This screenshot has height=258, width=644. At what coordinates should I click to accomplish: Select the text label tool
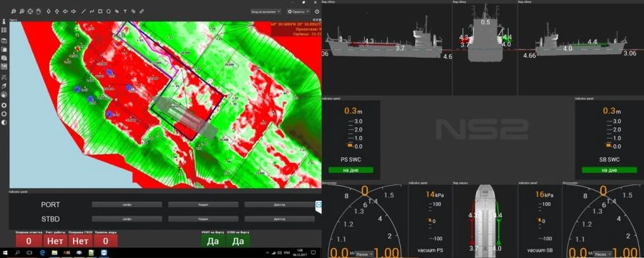tap(125, 11)
